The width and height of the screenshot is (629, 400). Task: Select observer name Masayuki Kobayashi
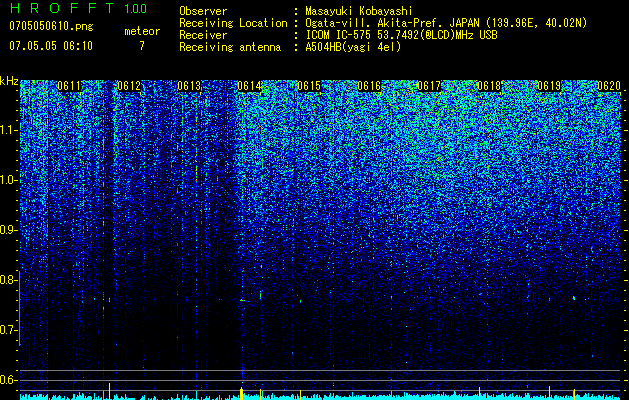358,11
